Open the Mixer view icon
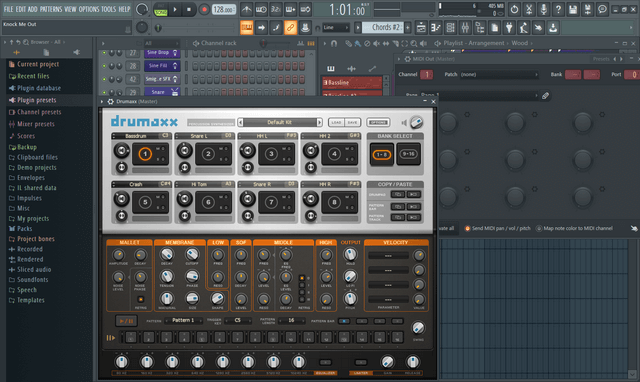The width and height of the screenshot is (640, 382). tap(465, 28)
